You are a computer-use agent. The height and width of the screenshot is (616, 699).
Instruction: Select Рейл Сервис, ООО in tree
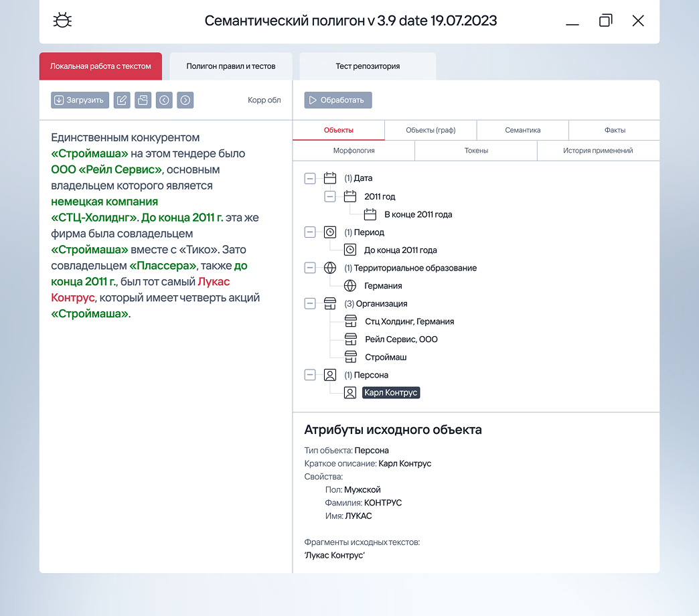(x=401, y=339)
